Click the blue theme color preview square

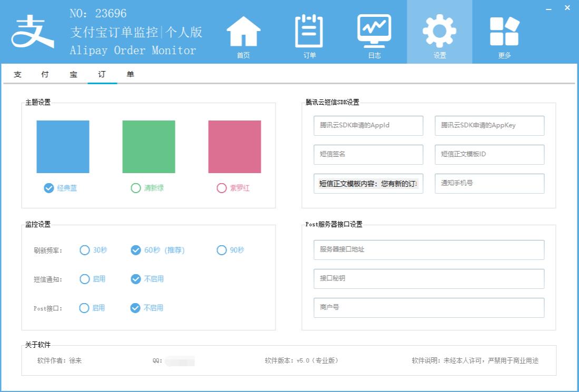point(62,146)
